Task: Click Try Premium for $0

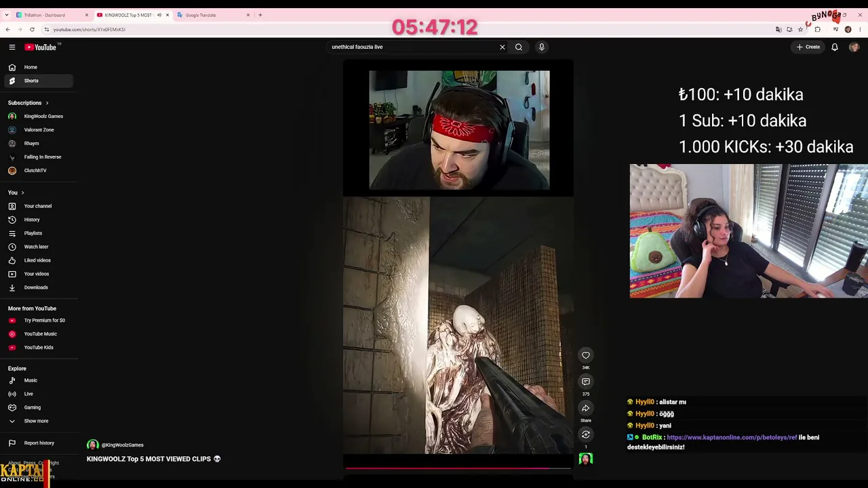Action: (38, 321)
